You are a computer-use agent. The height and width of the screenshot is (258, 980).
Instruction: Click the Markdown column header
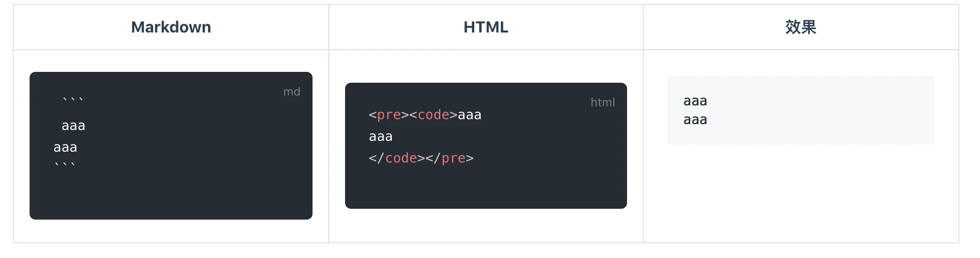point(171,27)
